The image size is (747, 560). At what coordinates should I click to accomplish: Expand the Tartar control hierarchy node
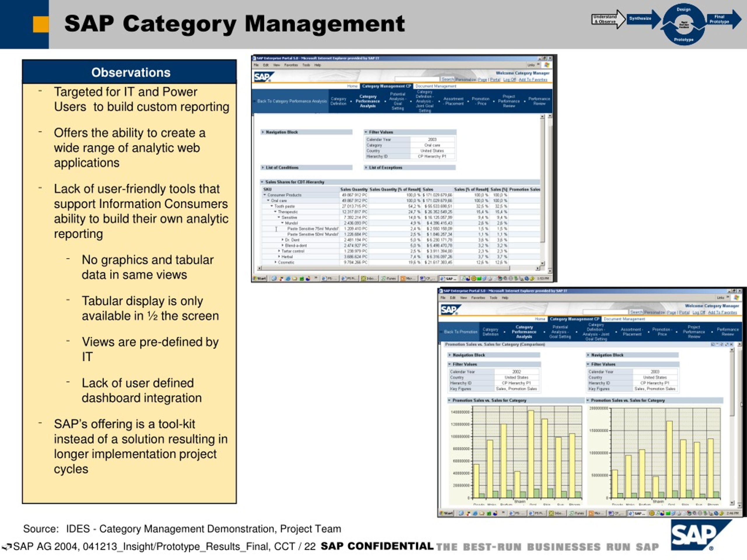(279, 251)
